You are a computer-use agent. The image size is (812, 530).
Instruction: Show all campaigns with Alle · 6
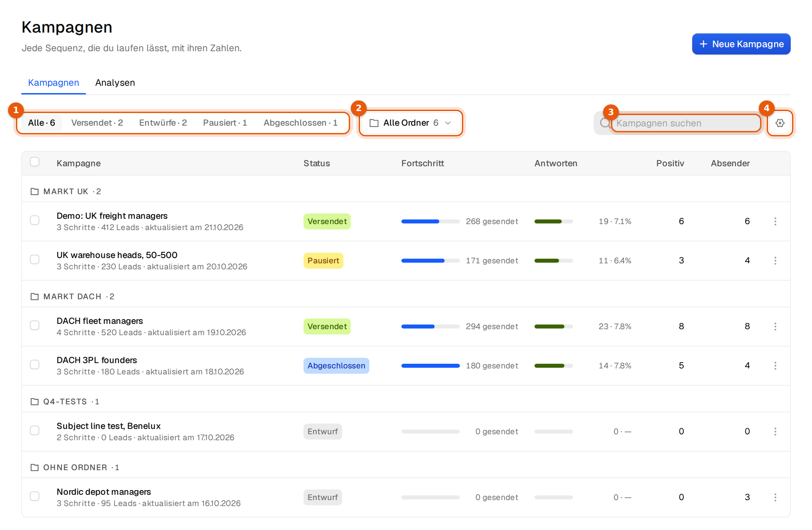coord(42,123)
